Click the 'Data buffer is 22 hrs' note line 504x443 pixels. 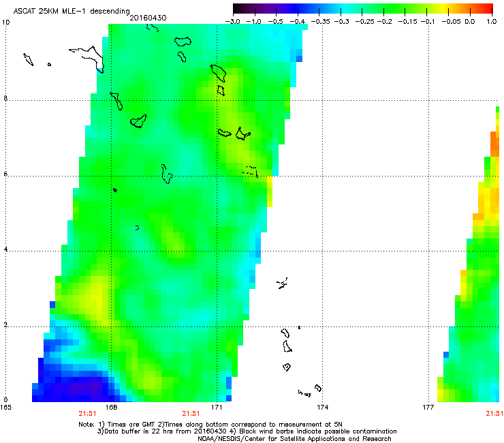click(x=247, y=431)
